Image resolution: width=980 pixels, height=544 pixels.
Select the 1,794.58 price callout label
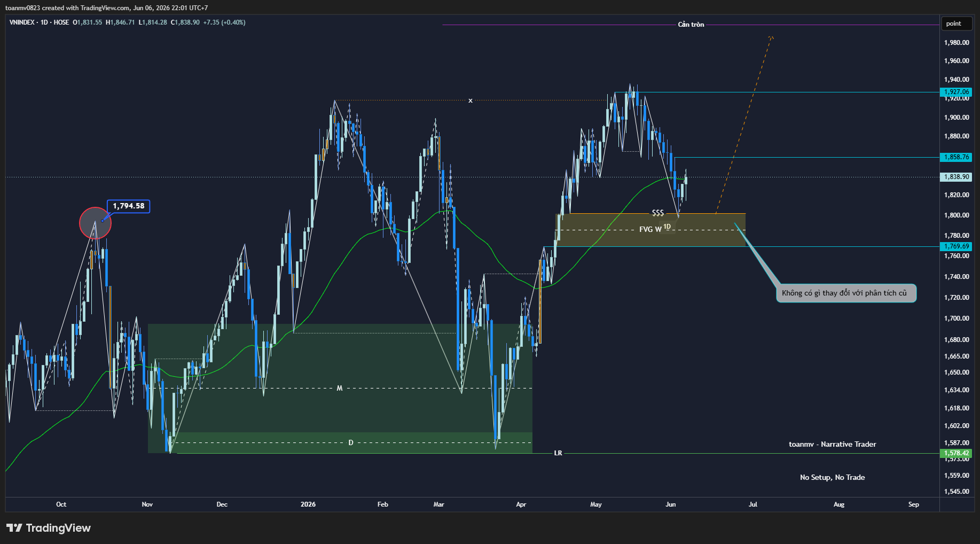(x=129, y=206)
